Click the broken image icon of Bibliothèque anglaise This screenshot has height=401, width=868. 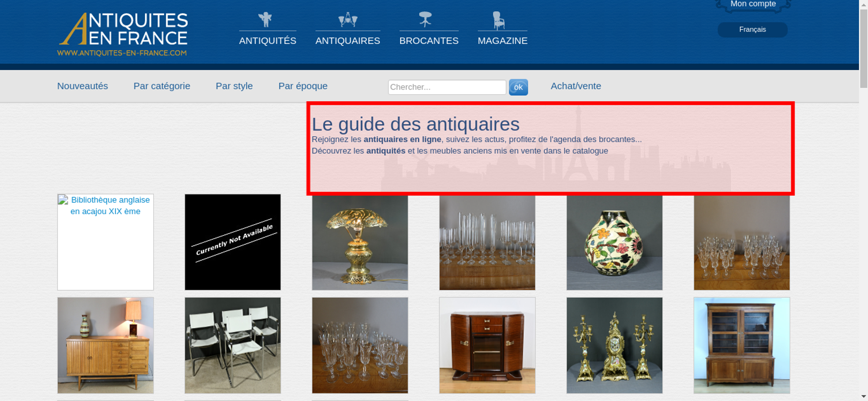tap(63, 200)
